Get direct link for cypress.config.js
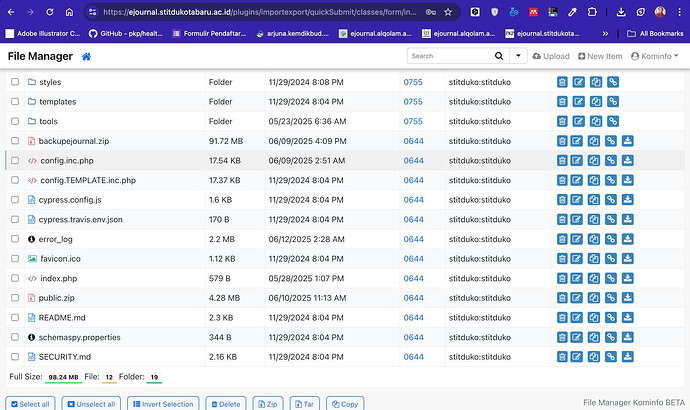This screenshot has width=690, height=410. [x=611, y=200]
